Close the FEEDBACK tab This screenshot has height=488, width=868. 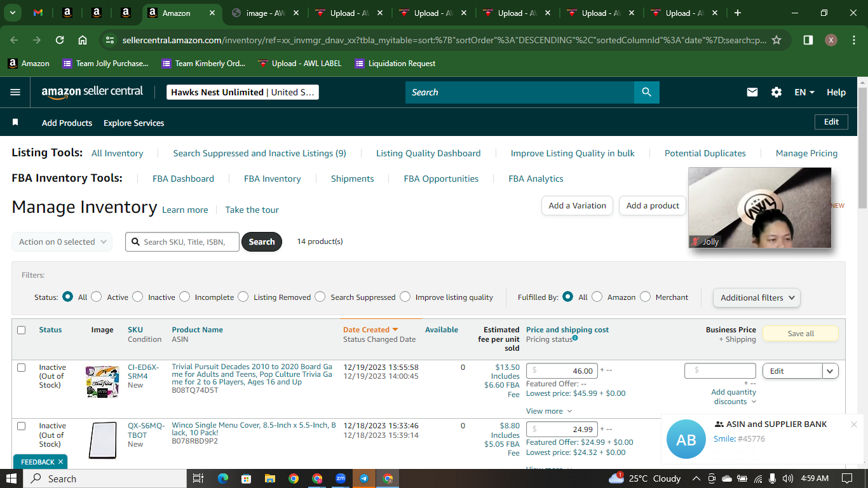(60, 462)
